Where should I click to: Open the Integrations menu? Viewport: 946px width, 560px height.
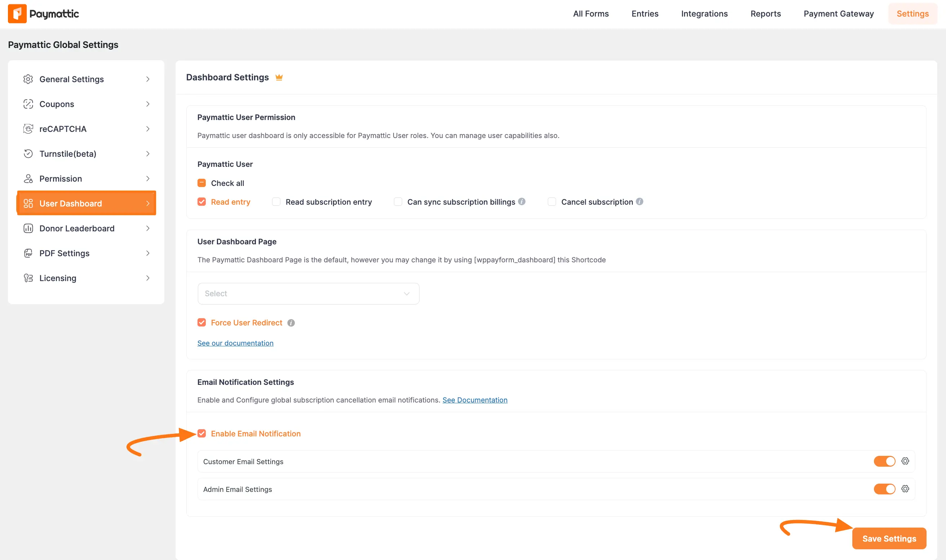point(704,14)
